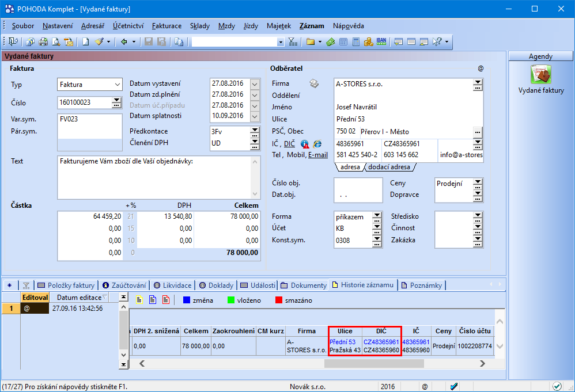Open print preview magnifier icon
The image size is (575, 392).
(56, 42)
